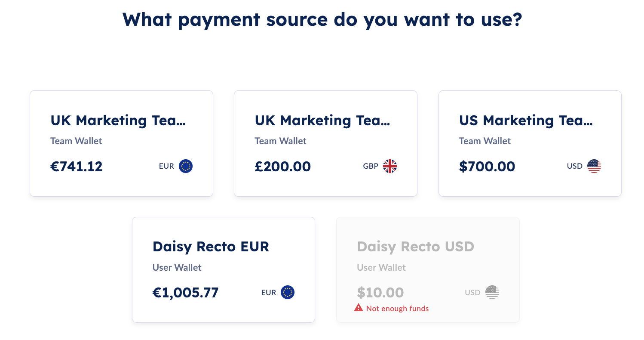This screenshot has width=644, height=340.
Task: Select the Daisy Recto EUR user wallet
Action: tap(224, 270)
